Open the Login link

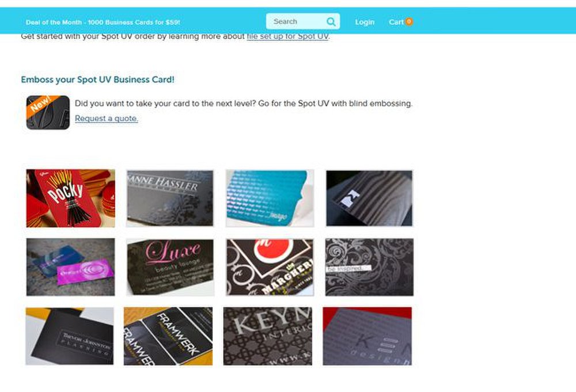(x=365, y=22)
